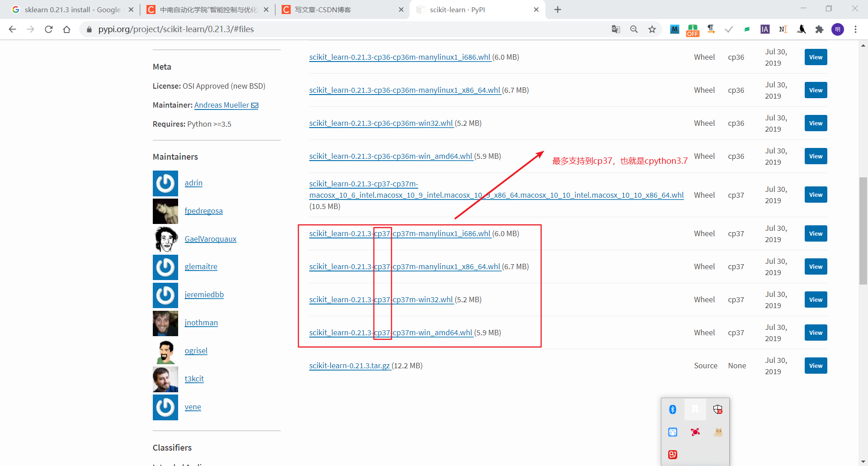Close the 写文章-CSDN博客 tab
868x466 pixels.
(x=401, y=10)
